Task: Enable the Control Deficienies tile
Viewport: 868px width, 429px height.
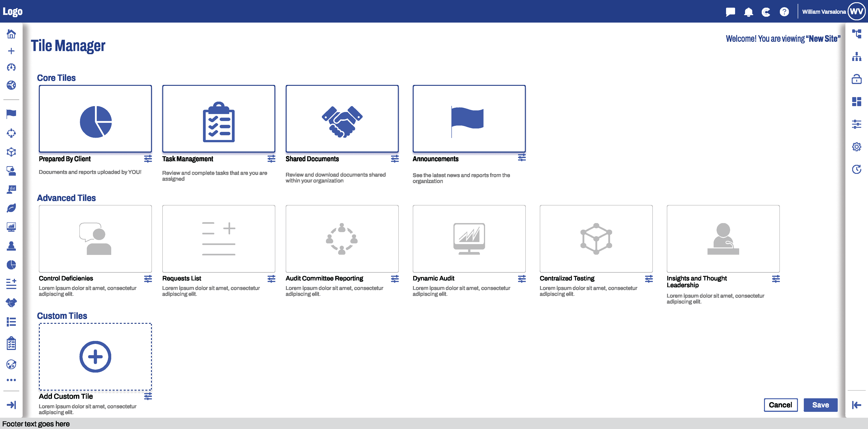Action: (x=95, y=239)
